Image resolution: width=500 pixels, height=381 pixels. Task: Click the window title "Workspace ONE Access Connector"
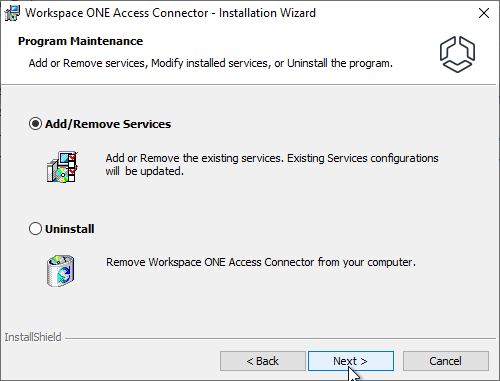tap(117, 13)
